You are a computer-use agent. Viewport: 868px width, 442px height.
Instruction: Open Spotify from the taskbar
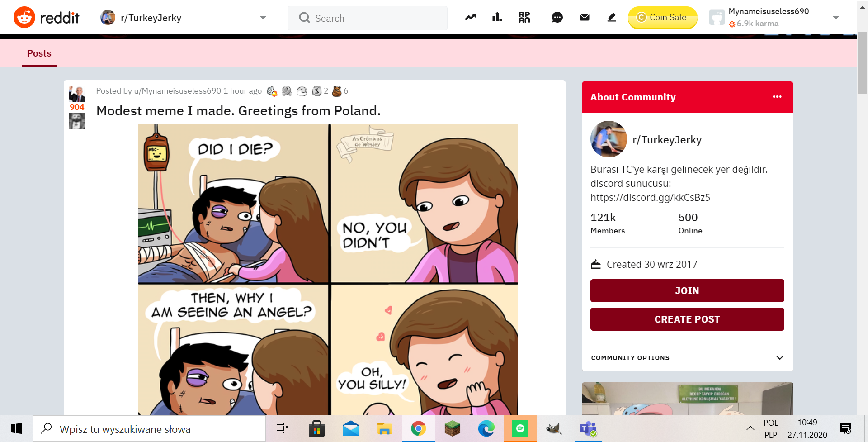coord(520,428)
